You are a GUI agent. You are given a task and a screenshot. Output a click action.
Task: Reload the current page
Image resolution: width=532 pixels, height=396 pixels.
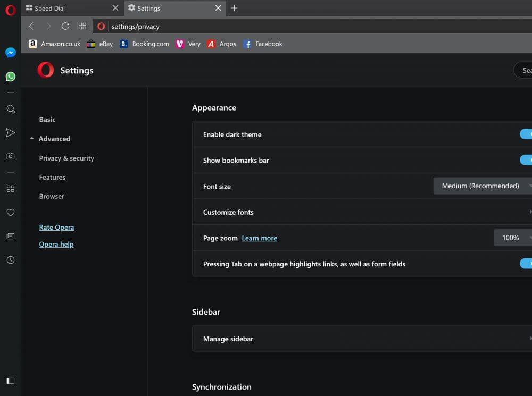tap(65, 26)
